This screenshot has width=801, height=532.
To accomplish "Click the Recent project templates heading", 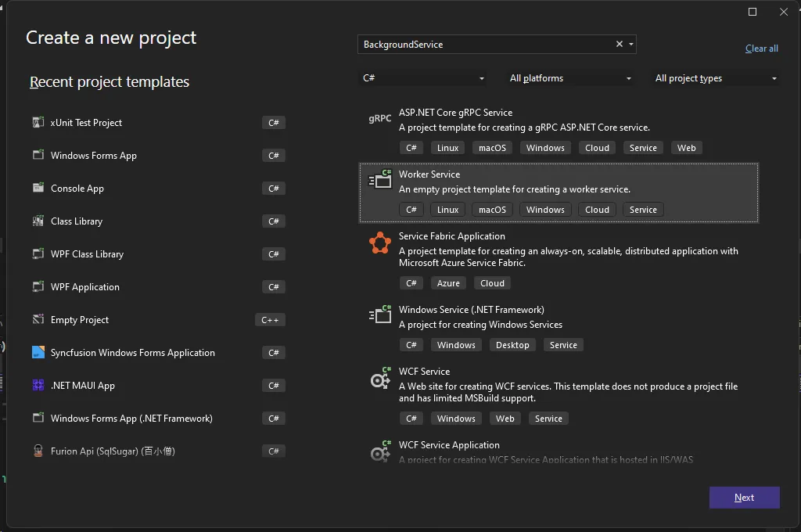I will click(x=110, y=82).
